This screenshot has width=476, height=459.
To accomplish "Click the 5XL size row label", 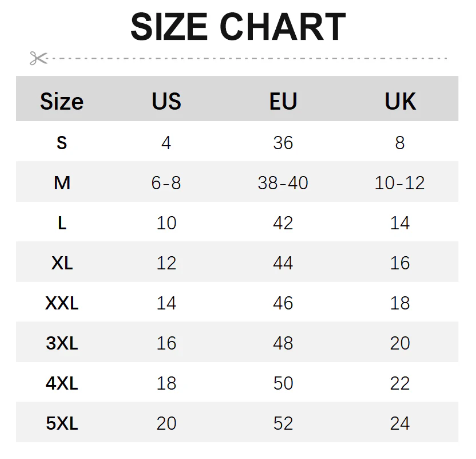I will tap(62, 423).
